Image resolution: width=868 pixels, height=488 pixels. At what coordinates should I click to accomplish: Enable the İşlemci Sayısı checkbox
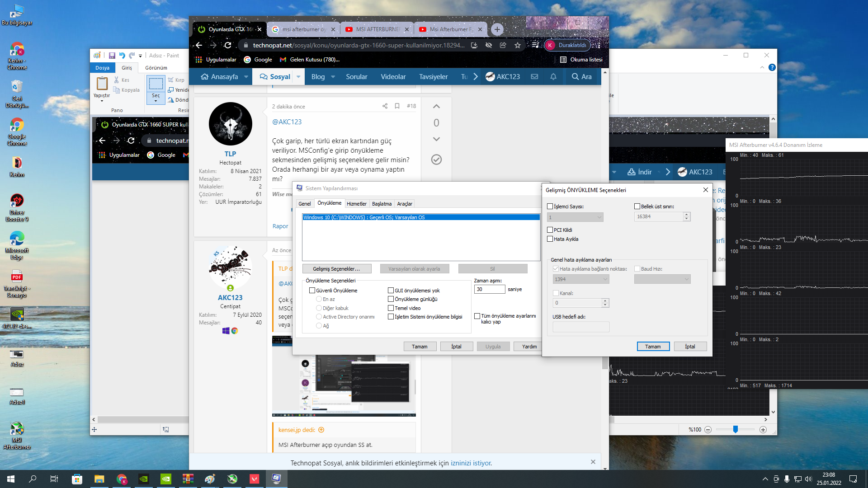pos(550,206)
